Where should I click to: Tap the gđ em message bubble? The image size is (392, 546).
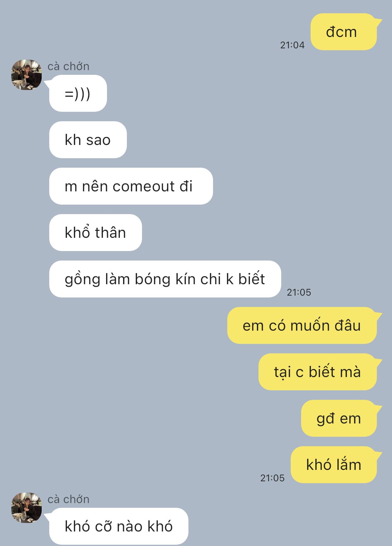(x=339, y=418)
